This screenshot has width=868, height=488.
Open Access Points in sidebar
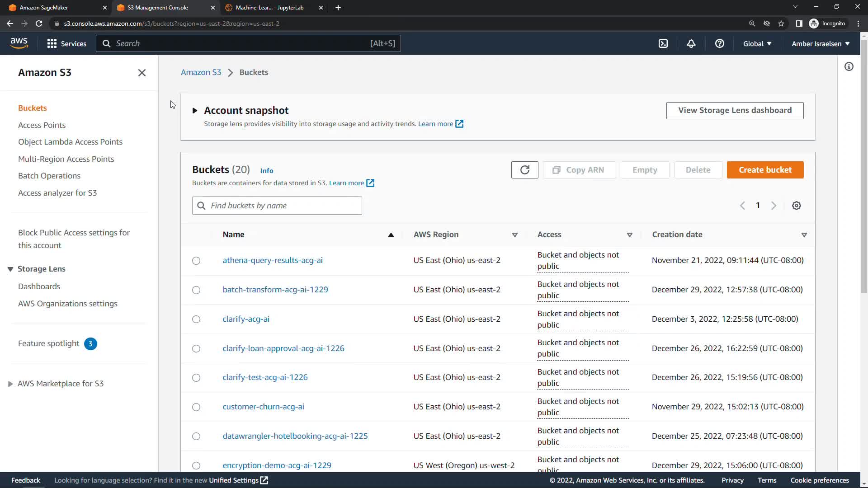[x=42, y=125]
